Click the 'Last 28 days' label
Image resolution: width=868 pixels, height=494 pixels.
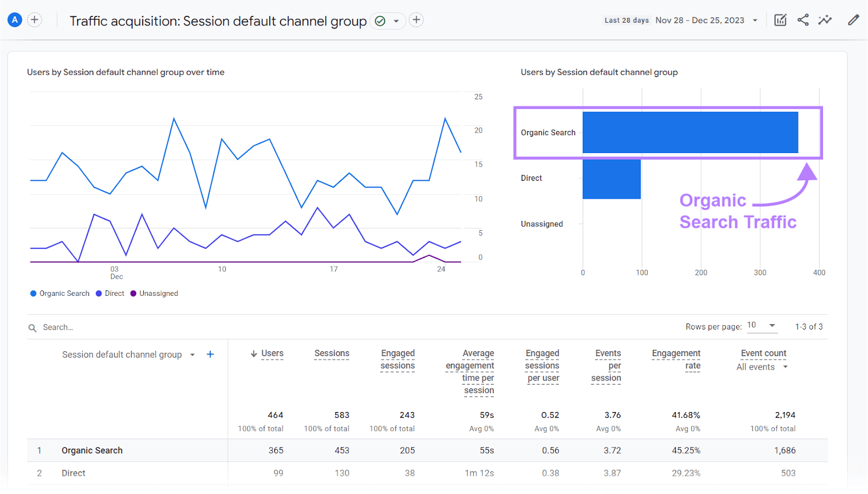tap(627, 21)
